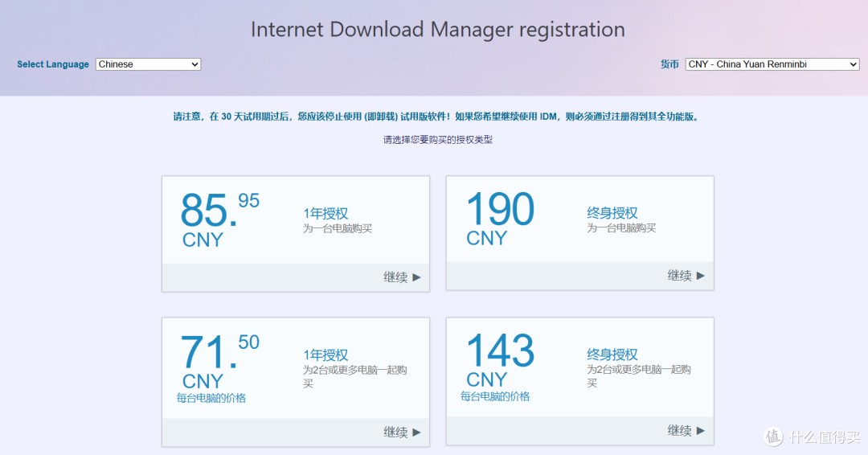The image size is (868, 455).
Task: Click the Internet Download Manager registration heading
Action: pyautogui.click(x=438, y=29)
